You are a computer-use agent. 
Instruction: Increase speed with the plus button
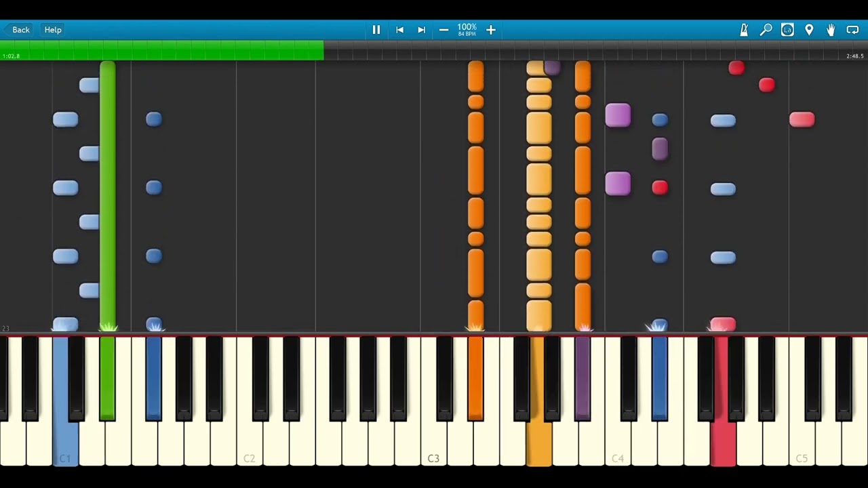(x=491, y=30)
